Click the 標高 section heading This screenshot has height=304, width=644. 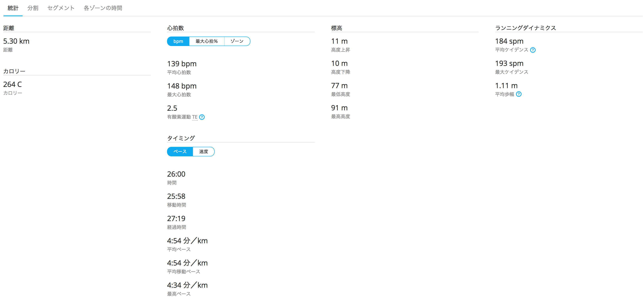click(x=336, y=28)
